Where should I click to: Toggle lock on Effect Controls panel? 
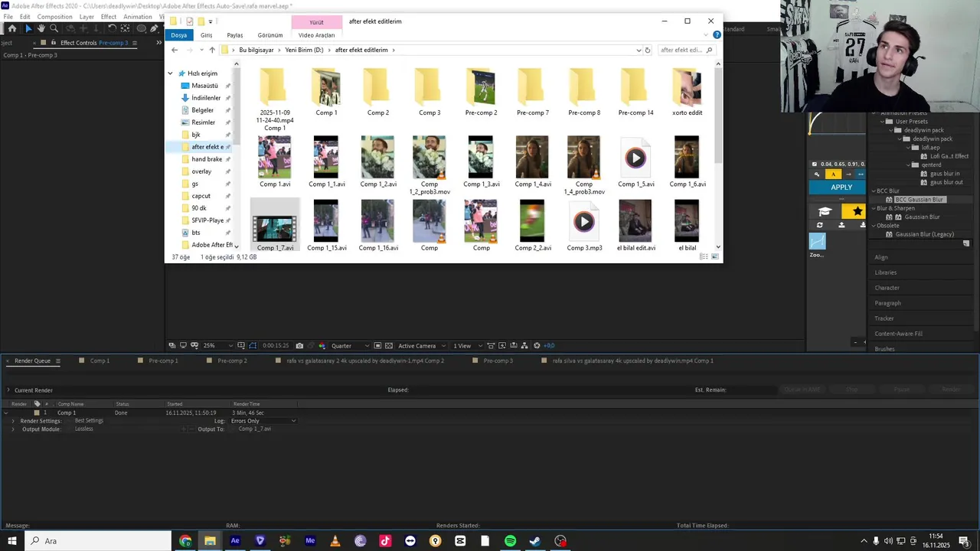pos(54,43)
